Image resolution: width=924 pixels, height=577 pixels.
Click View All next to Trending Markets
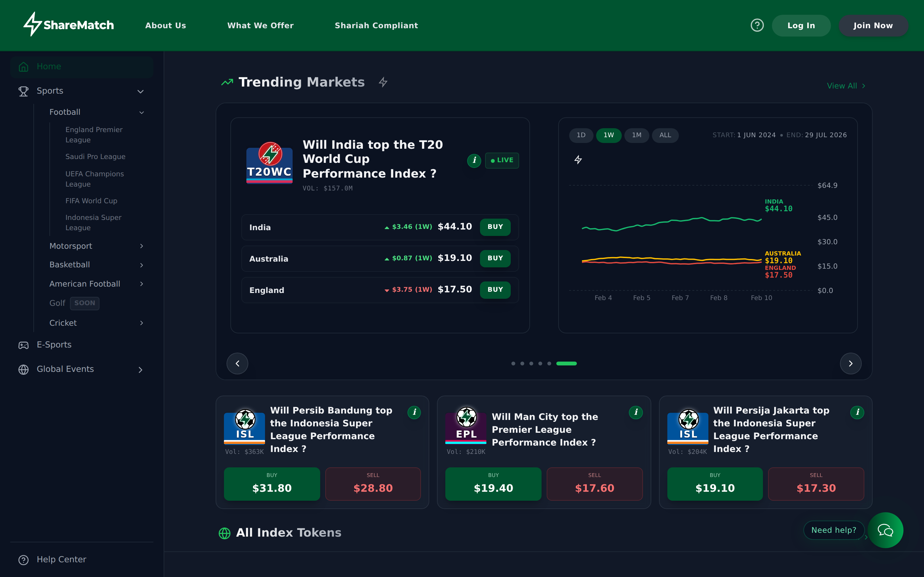tap(846, 86)
